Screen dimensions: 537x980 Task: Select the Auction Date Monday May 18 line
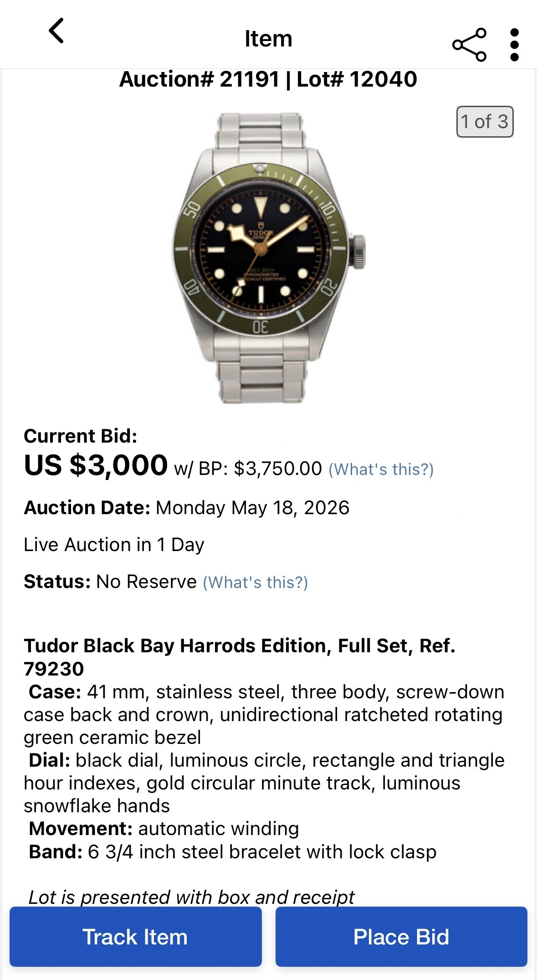(x=187, y=508)
